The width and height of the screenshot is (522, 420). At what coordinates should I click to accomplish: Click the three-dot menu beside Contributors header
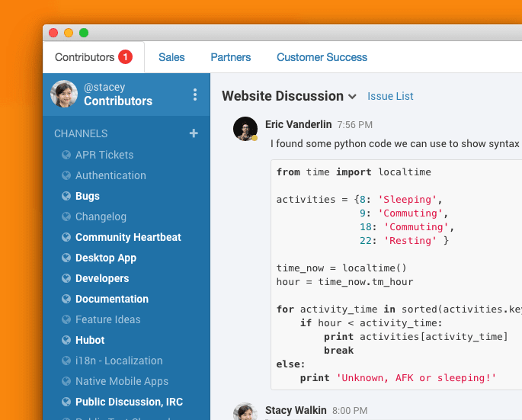[x=195, y=95]
